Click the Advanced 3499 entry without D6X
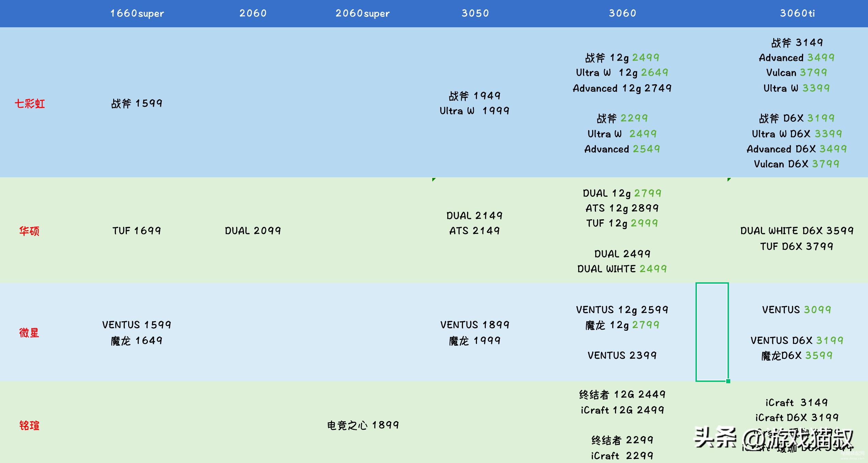Screen dimensions: 868x463 [x=797, y=58]
